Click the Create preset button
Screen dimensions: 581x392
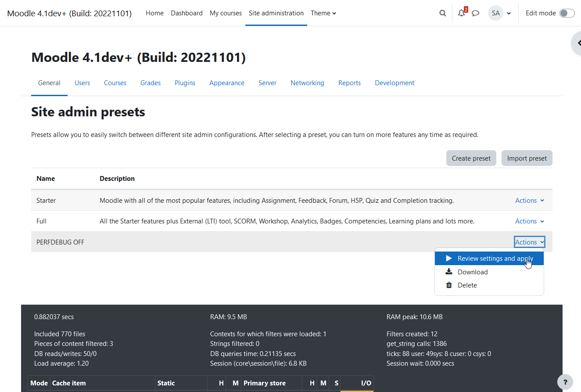point(471,158)
